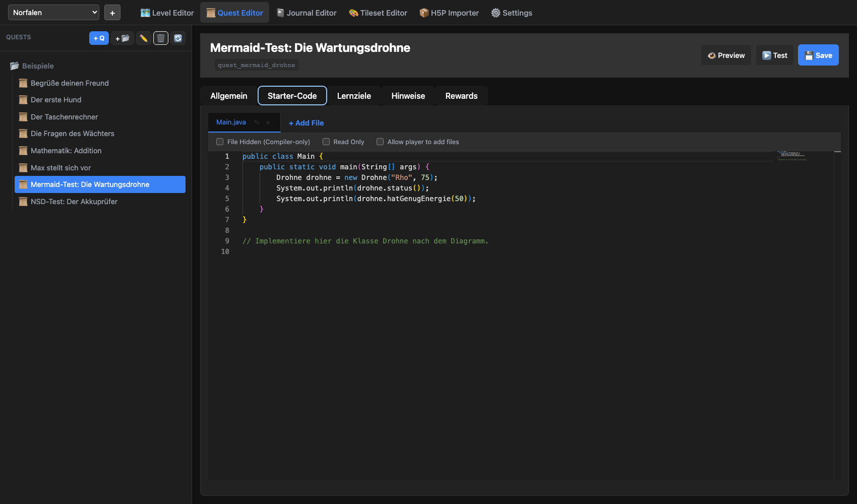
Task: Launch the H5P Importer
Action: coord(449,13)
